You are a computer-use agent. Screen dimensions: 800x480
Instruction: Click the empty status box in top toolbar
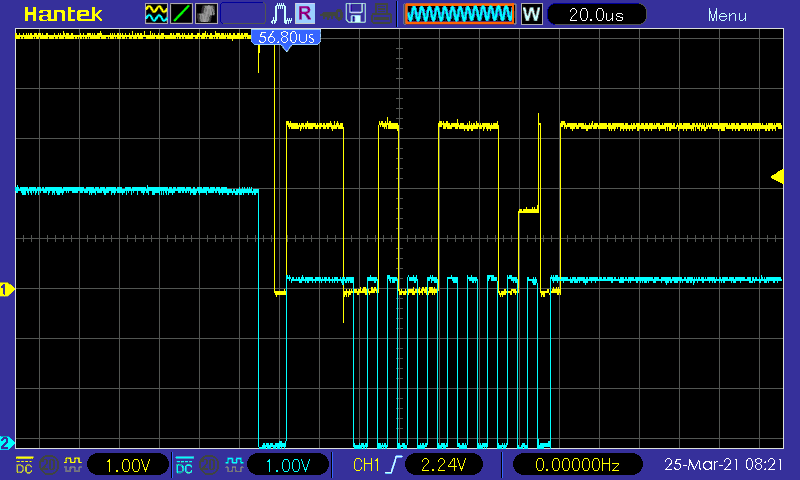243,14
